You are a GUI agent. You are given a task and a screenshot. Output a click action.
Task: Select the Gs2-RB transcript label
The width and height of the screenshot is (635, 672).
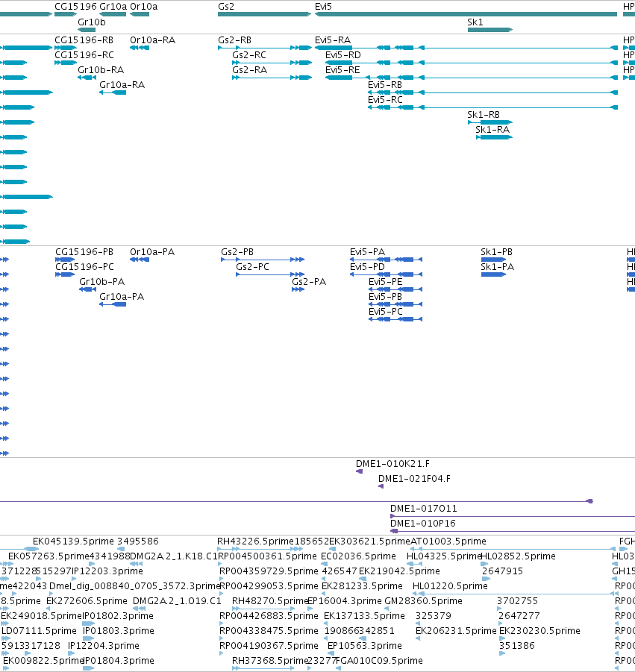(x=234, y=40)
